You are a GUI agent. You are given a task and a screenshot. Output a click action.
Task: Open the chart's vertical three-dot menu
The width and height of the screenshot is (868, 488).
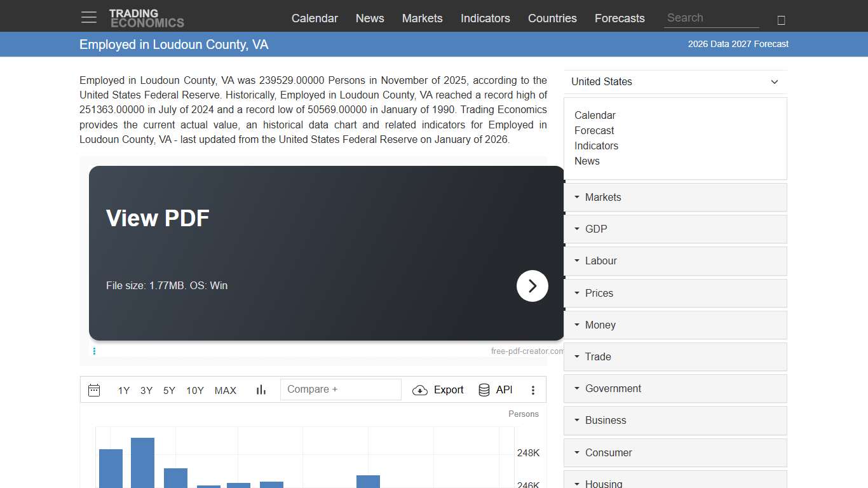533,390
